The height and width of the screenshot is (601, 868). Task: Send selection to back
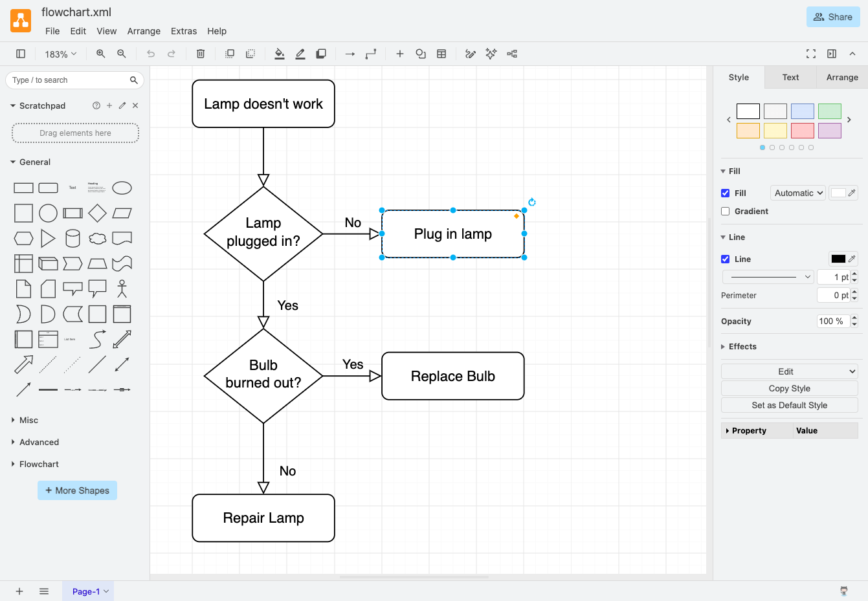click(250, 54)
